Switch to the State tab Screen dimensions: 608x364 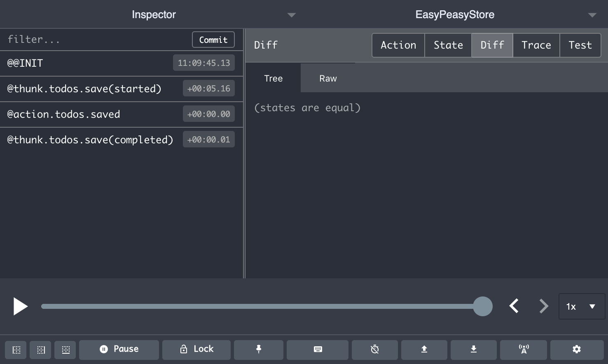[x=448, y=45]
